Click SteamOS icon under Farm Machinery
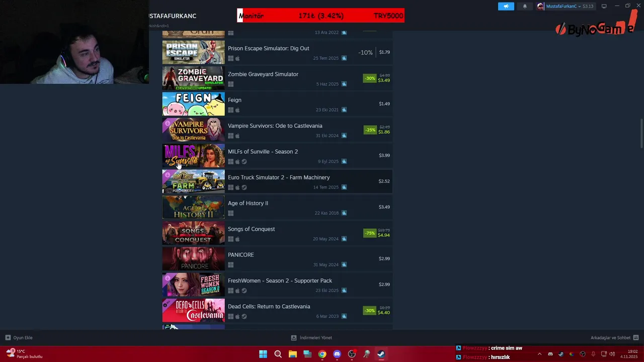This screenshot has height=362, width=644. pyautogui.click(x=244, y=188)
